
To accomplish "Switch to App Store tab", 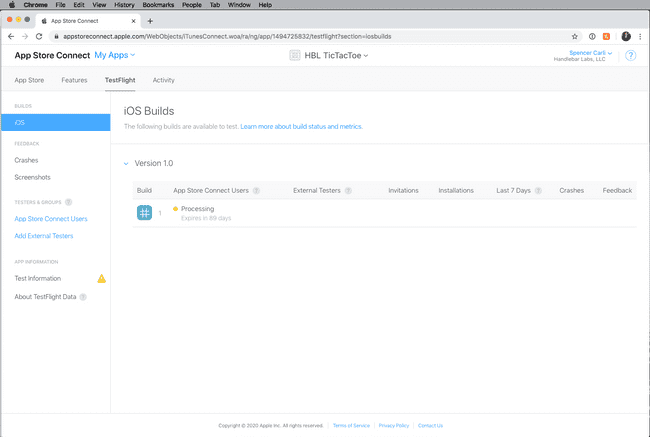I will [29, 80].
